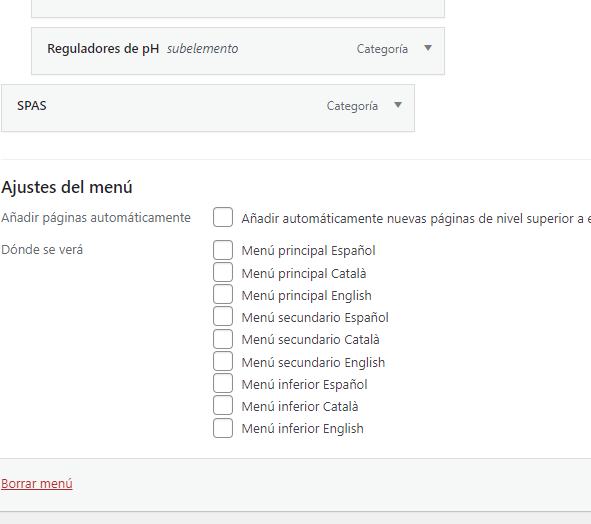
Task: Click the Borrar menú link
Action: coord(37,483)
